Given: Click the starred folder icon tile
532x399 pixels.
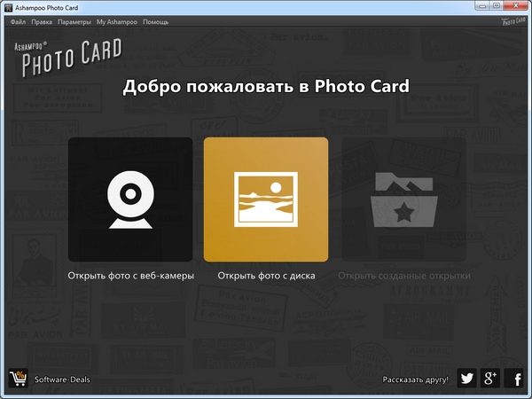Looking at the screenshot, I should 403,199.
